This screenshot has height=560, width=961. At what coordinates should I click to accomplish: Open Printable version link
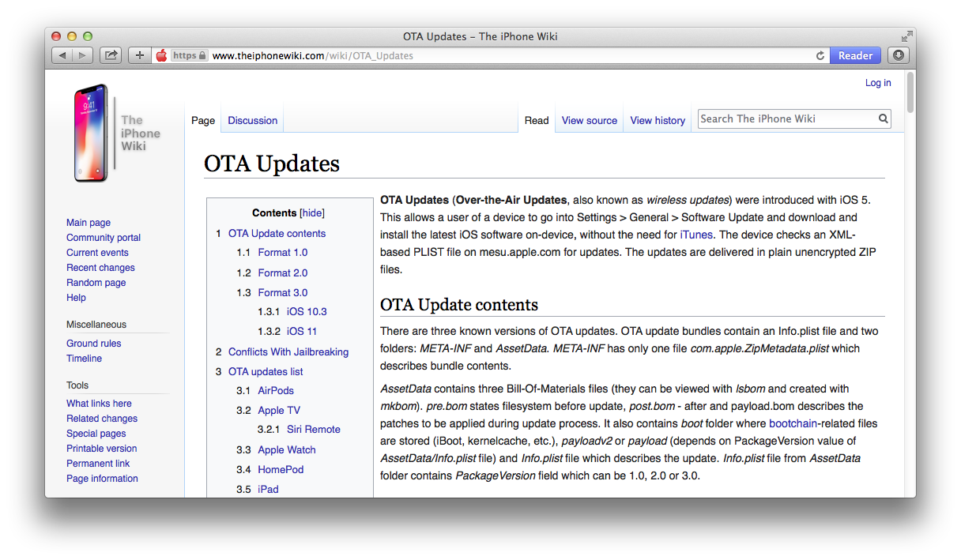[x=102, y=449]
